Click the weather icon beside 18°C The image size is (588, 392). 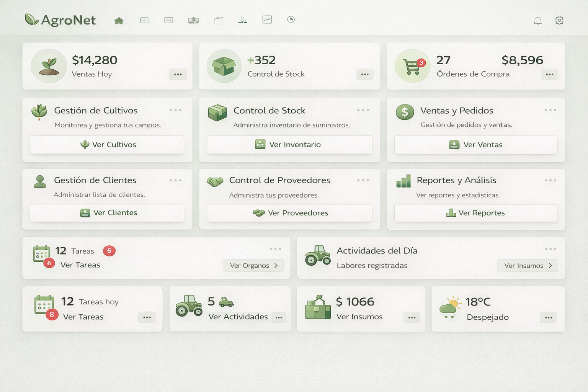pyautogui.click(x=448, y=307)
